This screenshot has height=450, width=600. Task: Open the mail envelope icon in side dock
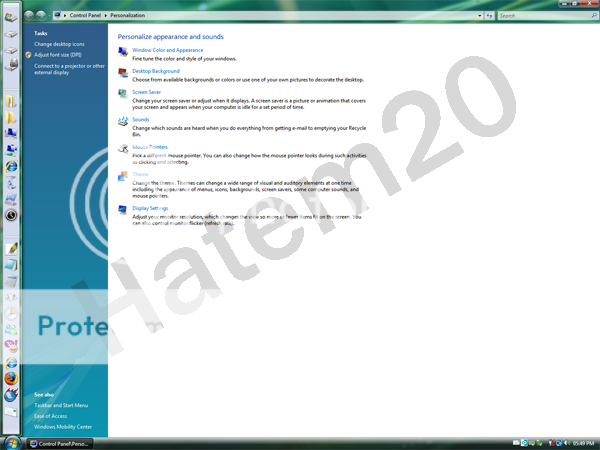[x=11, y=412]
